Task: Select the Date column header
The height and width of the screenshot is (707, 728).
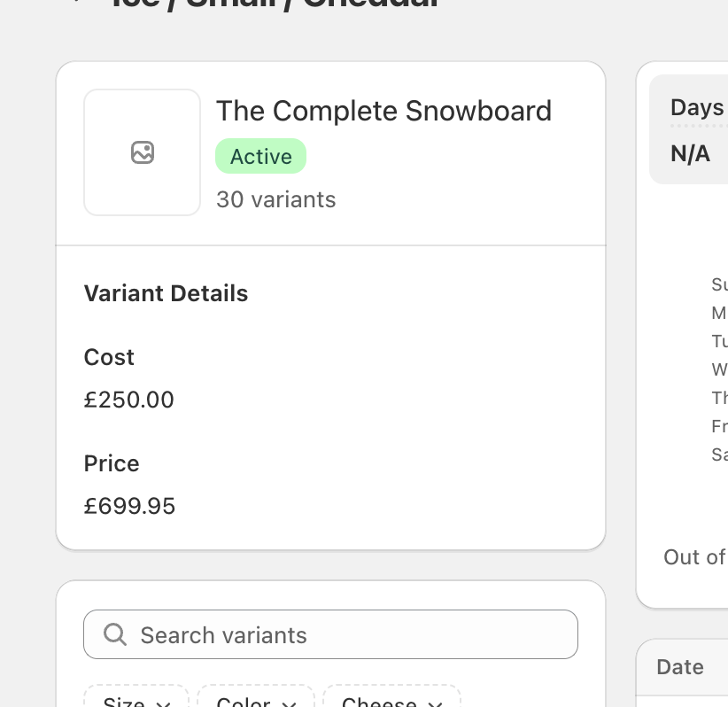Action: (680, 667)
